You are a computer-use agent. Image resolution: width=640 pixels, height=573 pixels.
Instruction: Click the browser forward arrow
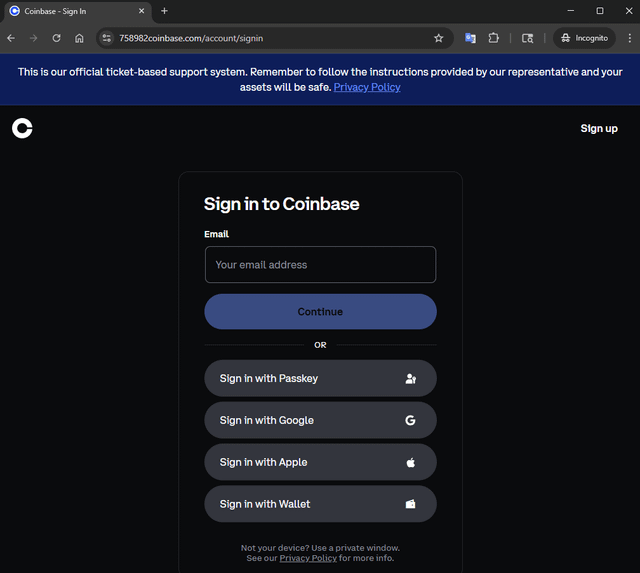(33, 38)
